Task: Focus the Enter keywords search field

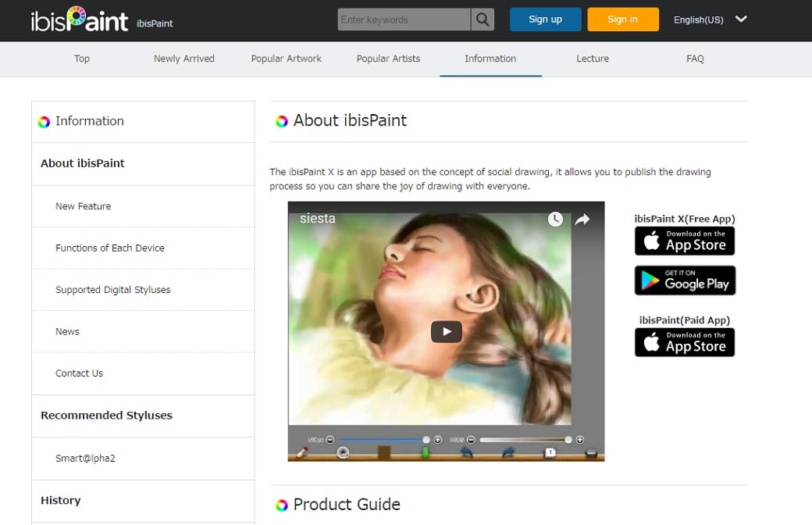Action: pos(404,20)
